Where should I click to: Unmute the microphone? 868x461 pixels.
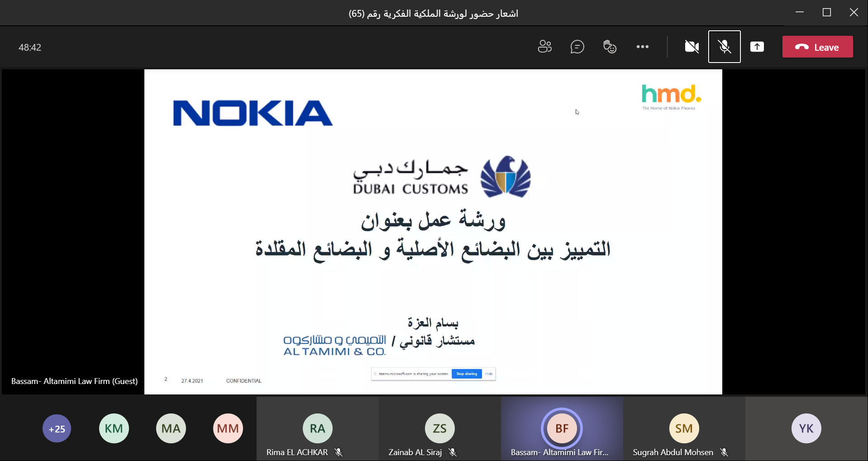pos(725,47)
